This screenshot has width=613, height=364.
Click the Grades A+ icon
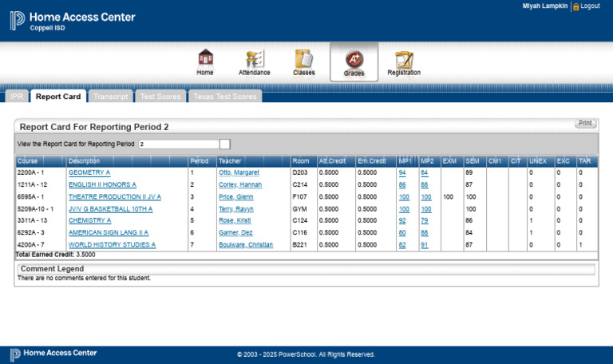tap(354, 59)
